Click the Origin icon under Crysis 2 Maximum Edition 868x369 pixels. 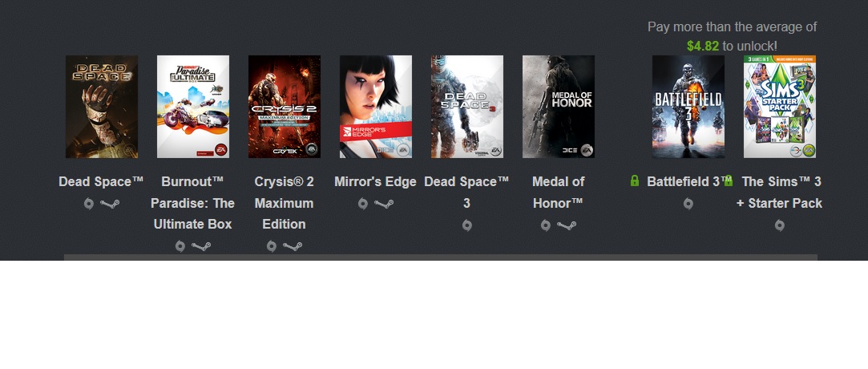click(x=271, y=246)
